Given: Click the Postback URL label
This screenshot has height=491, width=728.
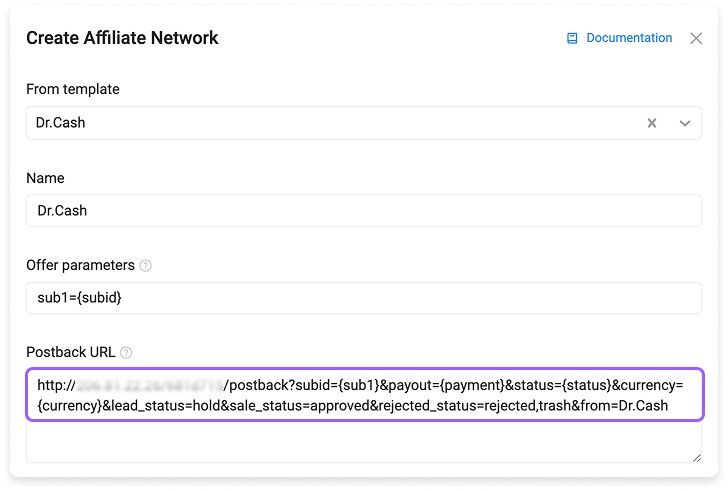Looking at the screenshot, I should (71, 353).
